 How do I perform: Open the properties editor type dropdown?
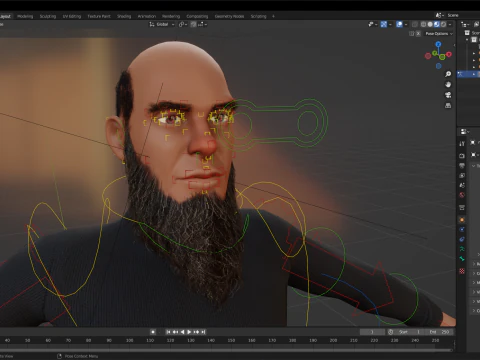click(x=465, y=132)
